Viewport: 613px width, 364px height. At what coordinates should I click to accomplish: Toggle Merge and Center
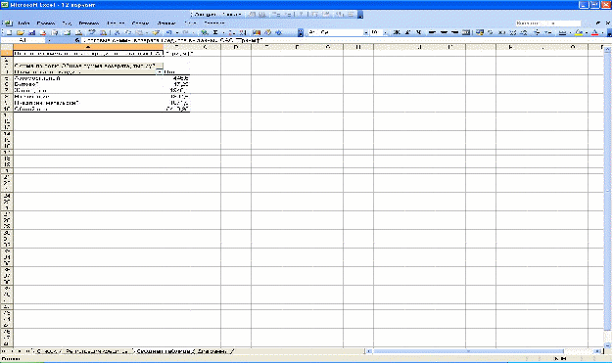pos(465,33)
